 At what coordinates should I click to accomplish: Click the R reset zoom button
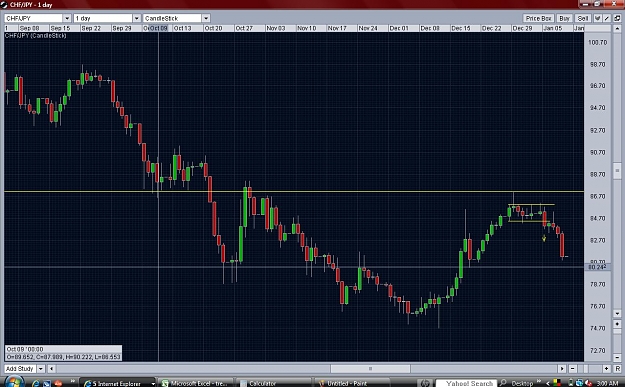[x=617, y=369]
